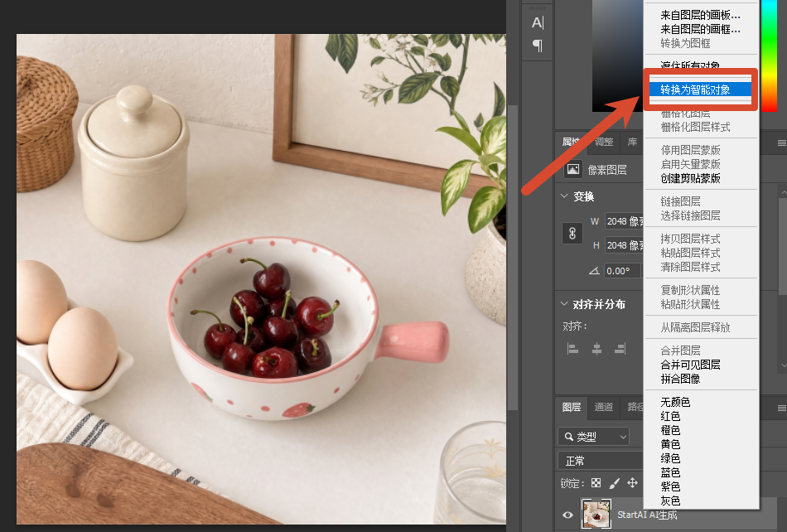Screen dimensions: 787x532
Task: Click the pixel layer icon in Properties
Action: coord(573,170)
